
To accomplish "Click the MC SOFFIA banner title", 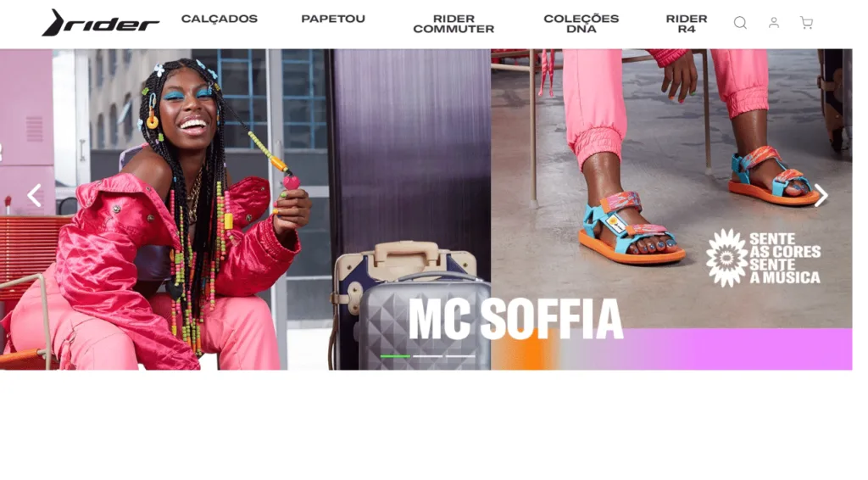I will pos(515,320).
